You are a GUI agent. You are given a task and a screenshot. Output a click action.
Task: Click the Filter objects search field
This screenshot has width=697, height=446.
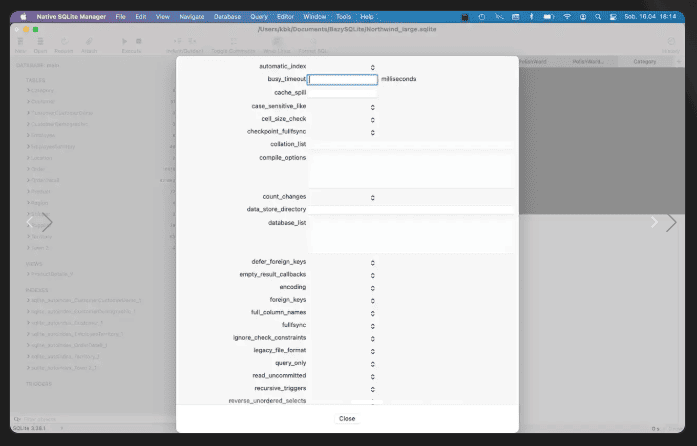pos(93,419)
